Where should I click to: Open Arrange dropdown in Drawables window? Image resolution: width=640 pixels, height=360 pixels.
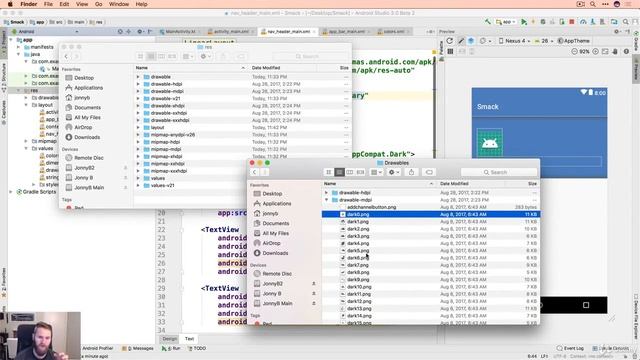click(376, 172)
